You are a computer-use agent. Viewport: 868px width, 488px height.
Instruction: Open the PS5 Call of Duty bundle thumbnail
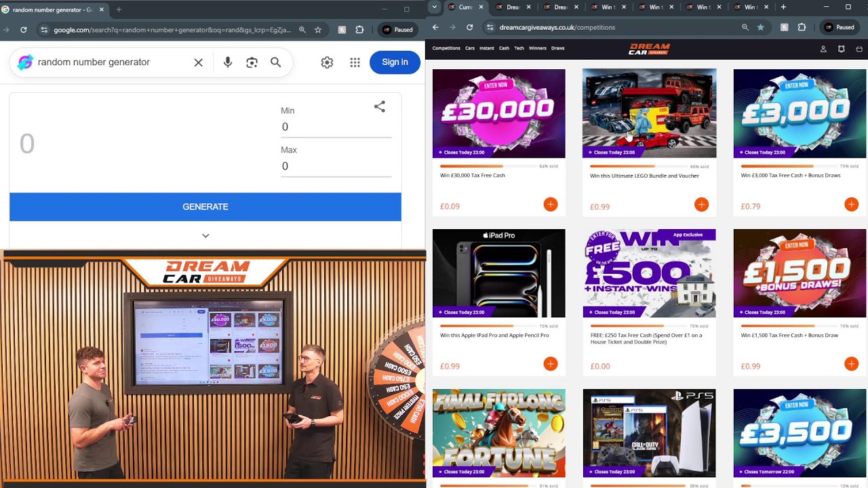pyautogui.click(x=649, y=433)
